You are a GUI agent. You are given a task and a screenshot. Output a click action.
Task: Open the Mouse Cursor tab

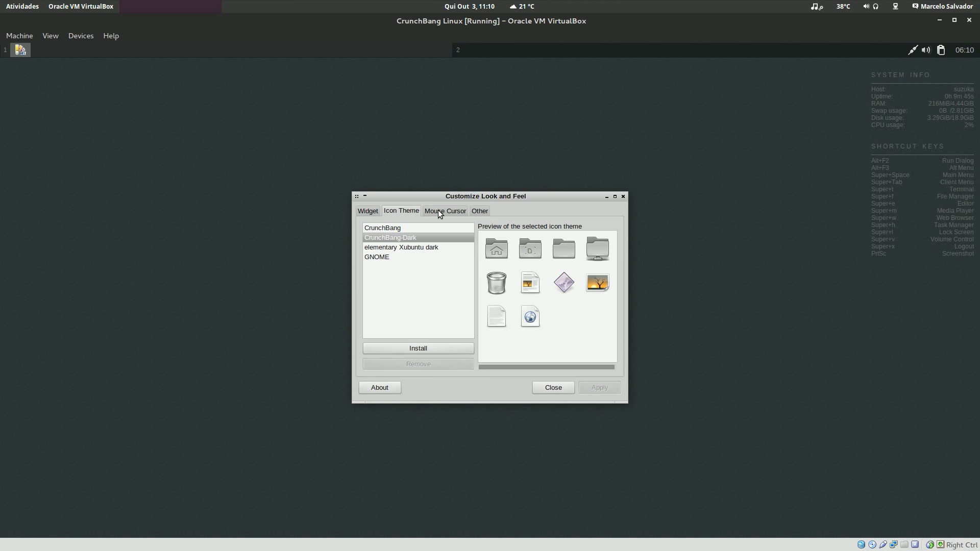click(445, 211)
